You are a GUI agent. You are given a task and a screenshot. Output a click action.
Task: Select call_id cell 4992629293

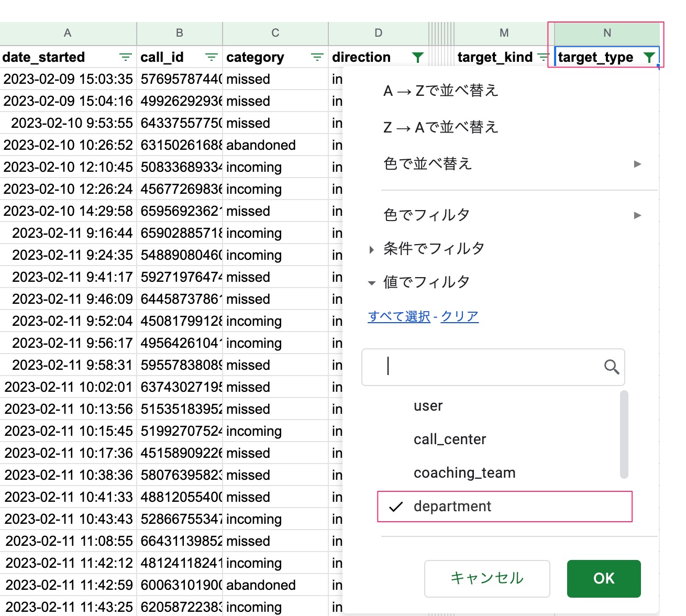pyautogui.click(x=180, y=101)
